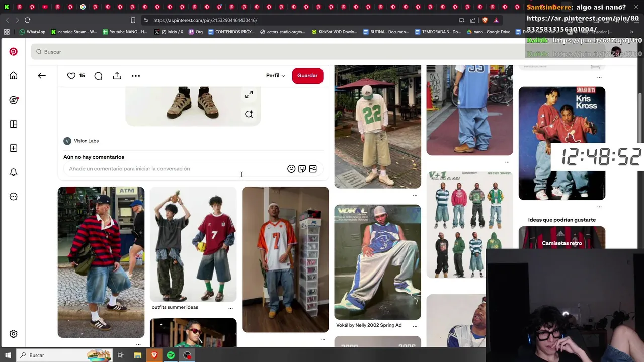Open green 22 jersey outfit pin
This screenshot has height=362, width=644.
pos(377,126)
